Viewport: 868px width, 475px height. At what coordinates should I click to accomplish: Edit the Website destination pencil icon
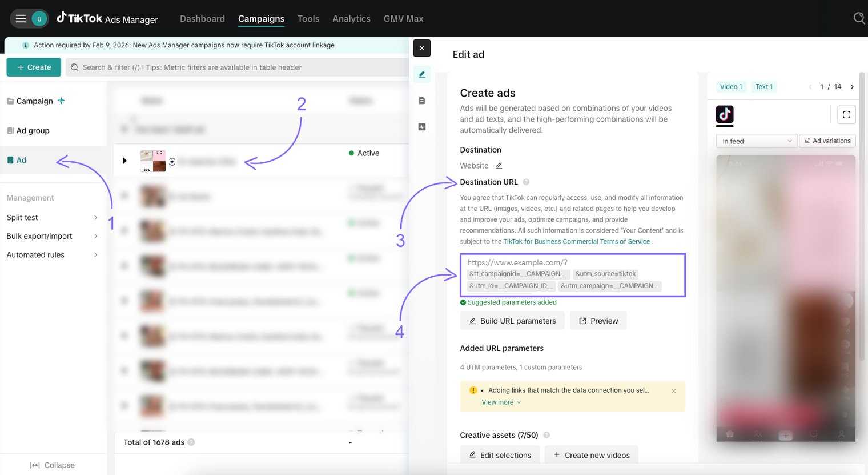499,166
